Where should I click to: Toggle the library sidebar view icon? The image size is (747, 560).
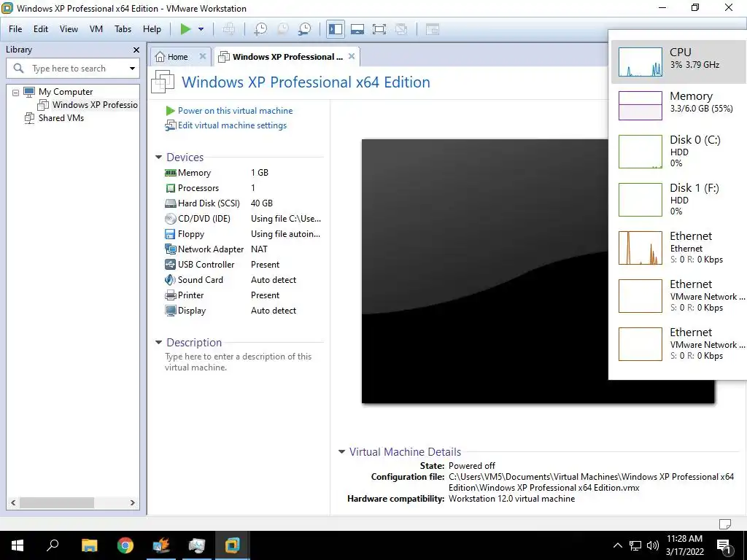(x=336, y=29)
